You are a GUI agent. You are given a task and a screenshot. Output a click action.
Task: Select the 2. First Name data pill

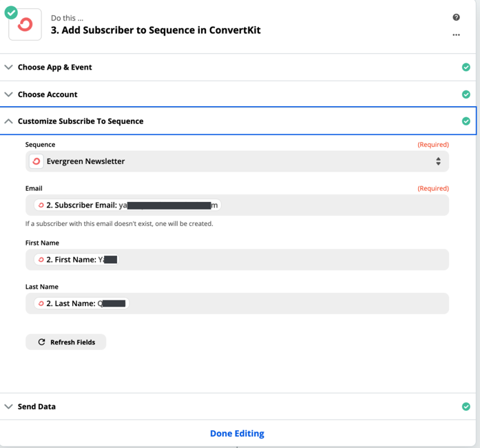76,260
